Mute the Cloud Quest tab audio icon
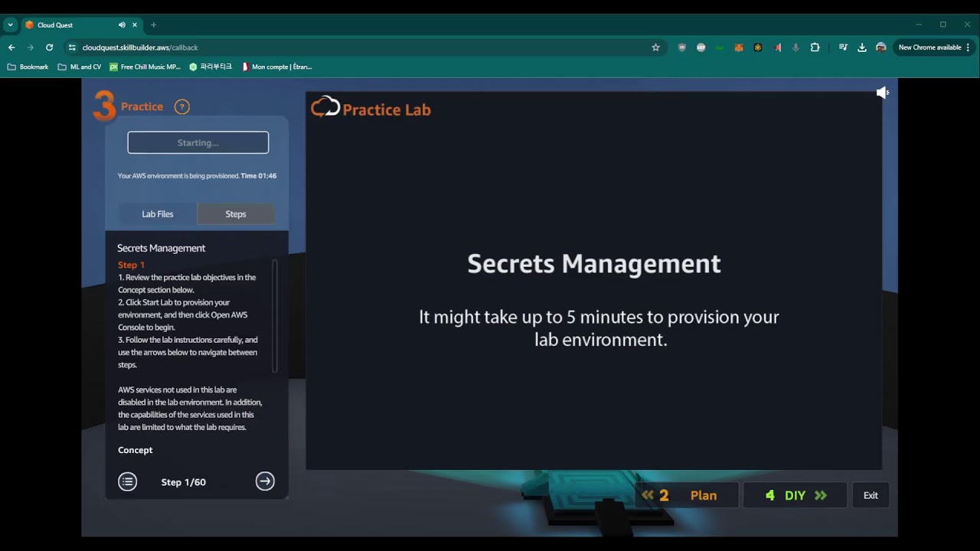 (x=122, y=25)
